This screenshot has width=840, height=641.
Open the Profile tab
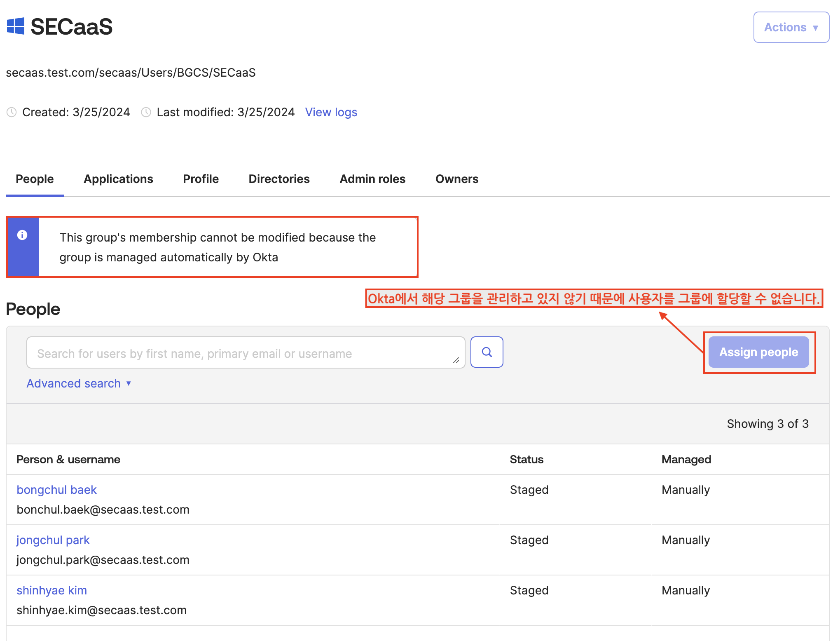point(201,179)
